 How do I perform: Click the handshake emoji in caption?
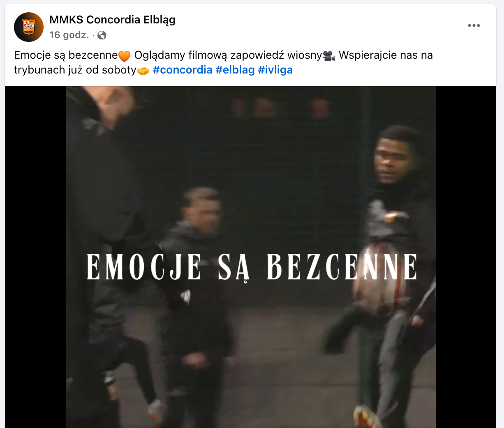pyautogui.click(x=143, y=70)
